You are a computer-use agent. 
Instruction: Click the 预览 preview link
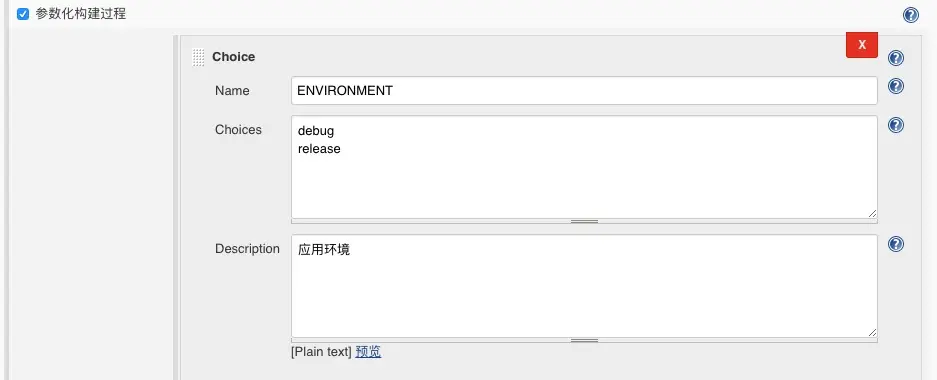(x=368, y=352)
